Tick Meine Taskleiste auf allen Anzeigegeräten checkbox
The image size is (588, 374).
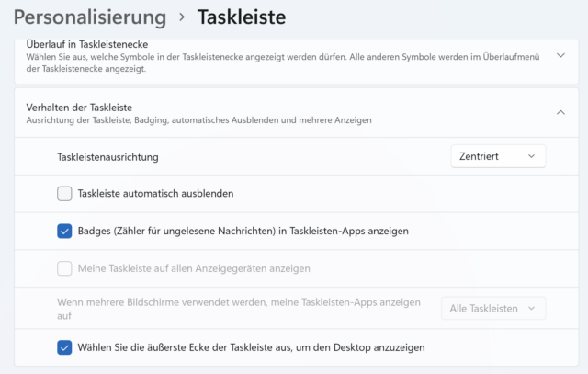click(x=64, y=269)
